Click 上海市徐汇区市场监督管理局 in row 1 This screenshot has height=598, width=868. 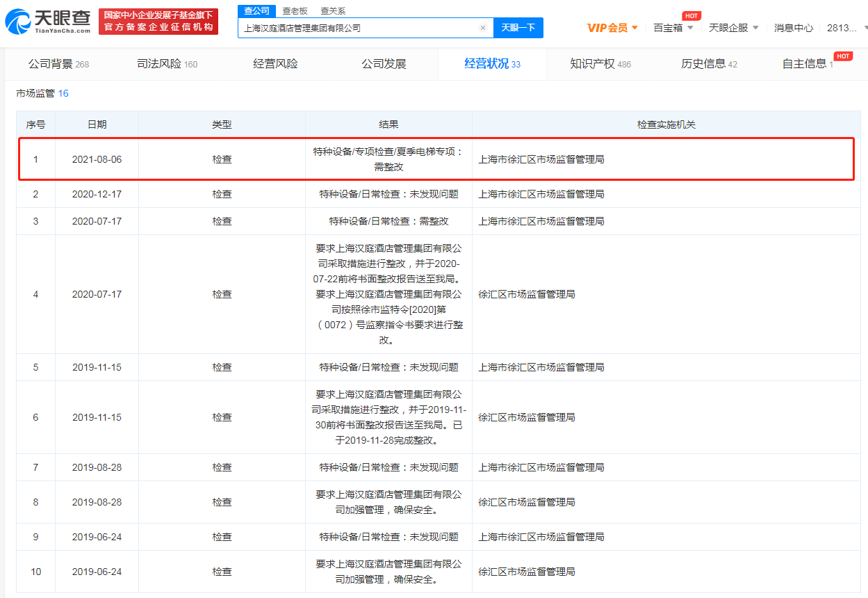(x=541, y=159)
